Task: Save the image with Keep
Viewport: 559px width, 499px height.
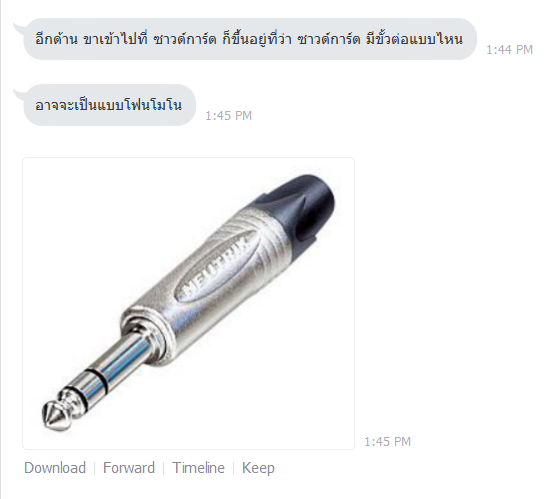Action: 258,468
